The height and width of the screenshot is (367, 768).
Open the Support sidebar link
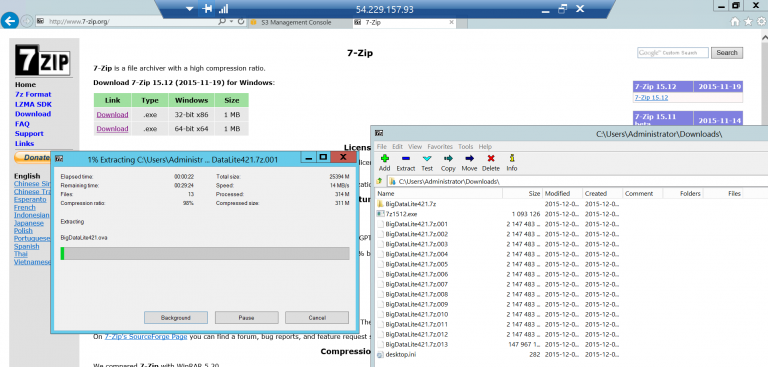[x=29, y=133]
